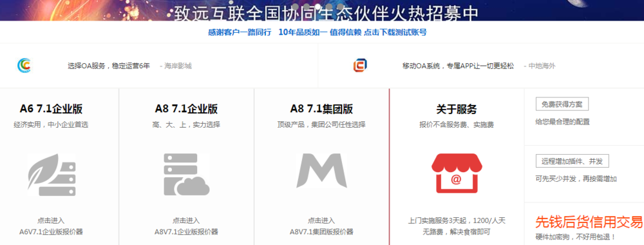The width and height of the screenshot is (644, 245).
Task: Click the 免费获得方案 button
Action: [562, 104]
